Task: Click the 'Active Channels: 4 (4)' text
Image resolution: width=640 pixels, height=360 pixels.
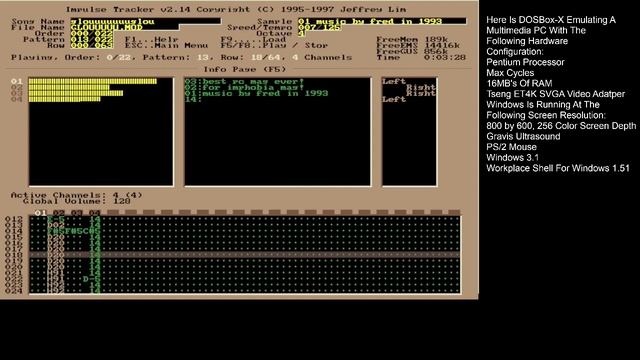Action: point(77,195)
